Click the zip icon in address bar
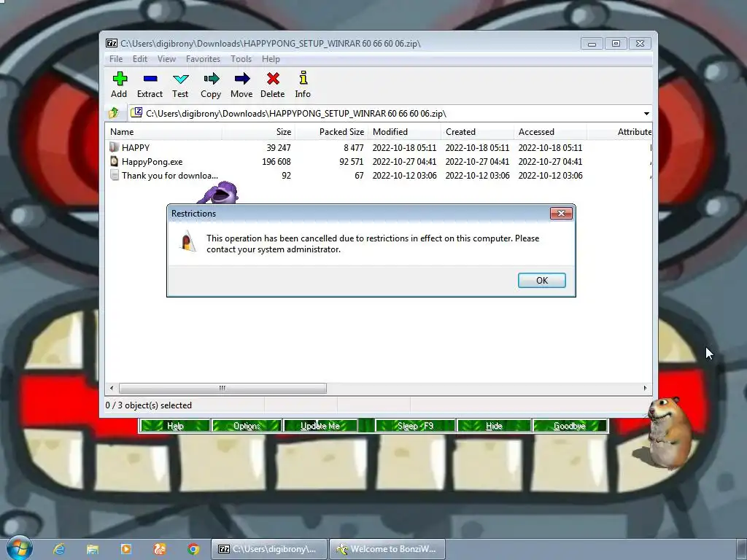 click(x=136, y=113)
